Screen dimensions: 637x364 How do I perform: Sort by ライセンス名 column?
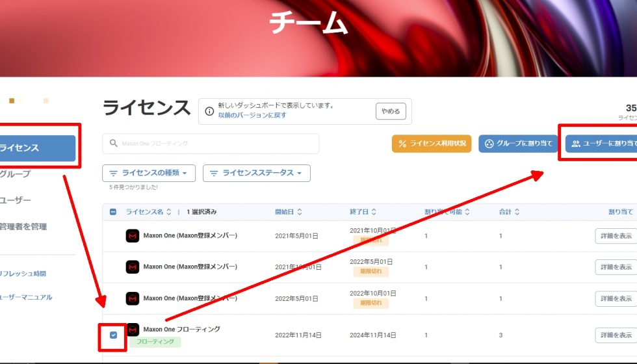click(x=148, y=212)
